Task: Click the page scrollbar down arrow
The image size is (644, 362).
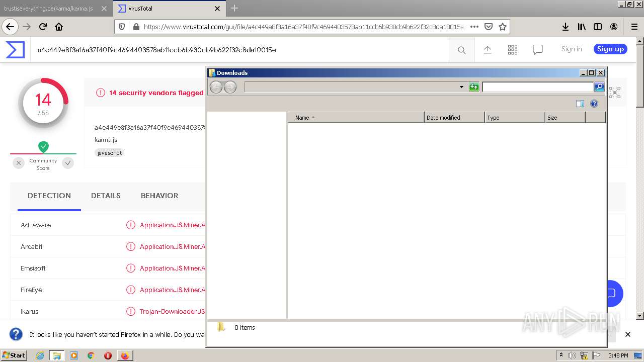Action: tap(640, 316)
